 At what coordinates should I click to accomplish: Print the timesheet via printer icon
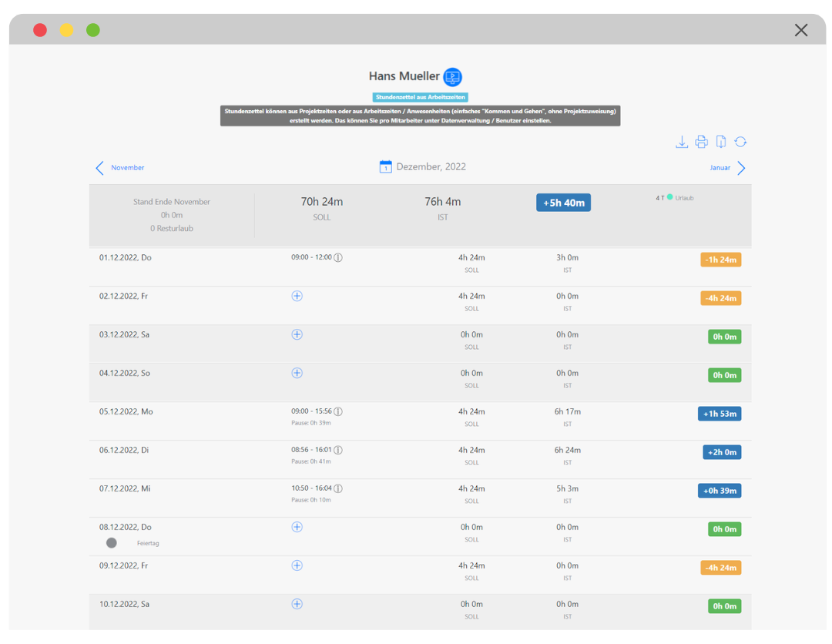point(701,142)
